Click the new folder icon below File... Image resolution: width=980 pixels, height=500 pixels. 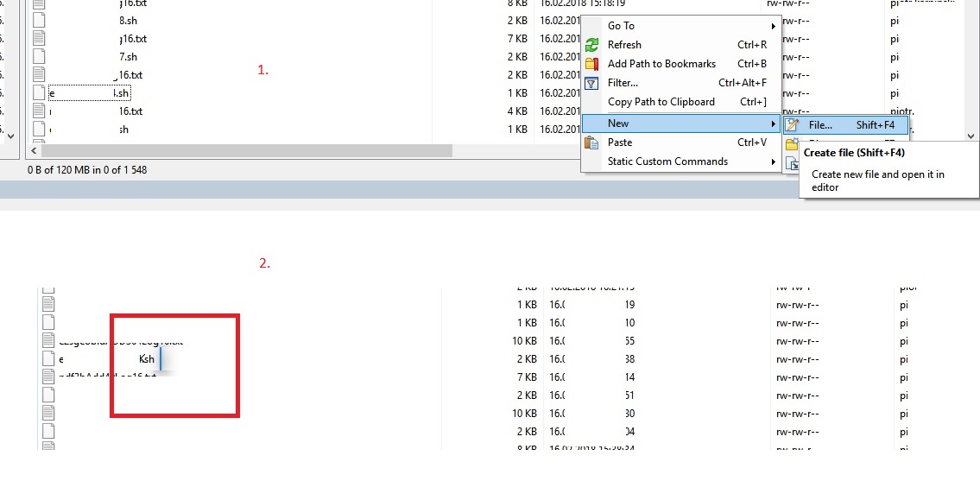click(x=791, y=145)
